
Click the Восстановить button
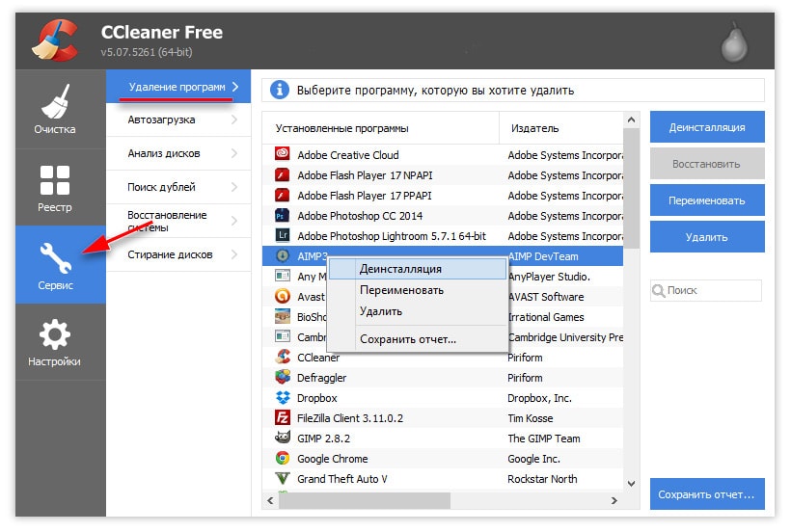click(707, 164)
